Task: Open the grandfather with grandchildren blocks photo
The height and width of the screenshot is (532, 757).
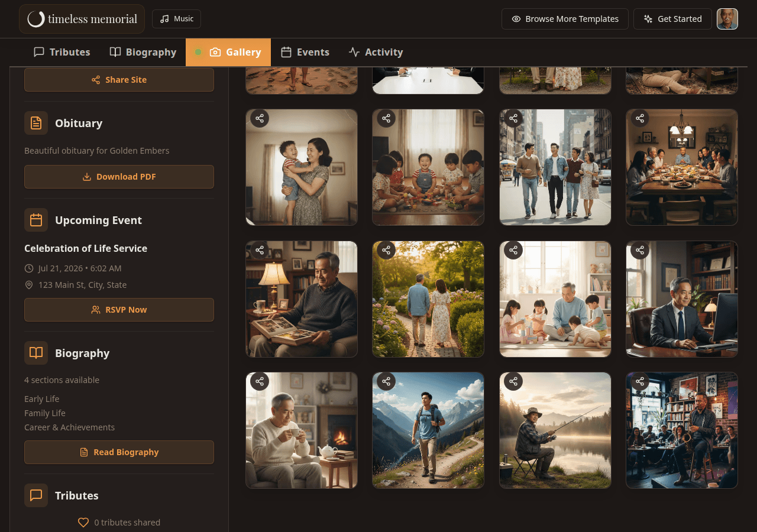Action: 555,299
